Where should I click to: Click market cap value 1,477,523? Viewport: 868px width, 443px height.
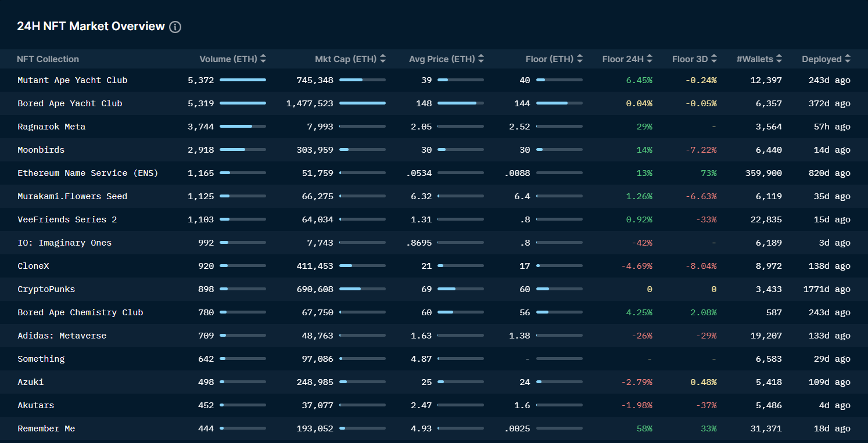pos(310,103)
